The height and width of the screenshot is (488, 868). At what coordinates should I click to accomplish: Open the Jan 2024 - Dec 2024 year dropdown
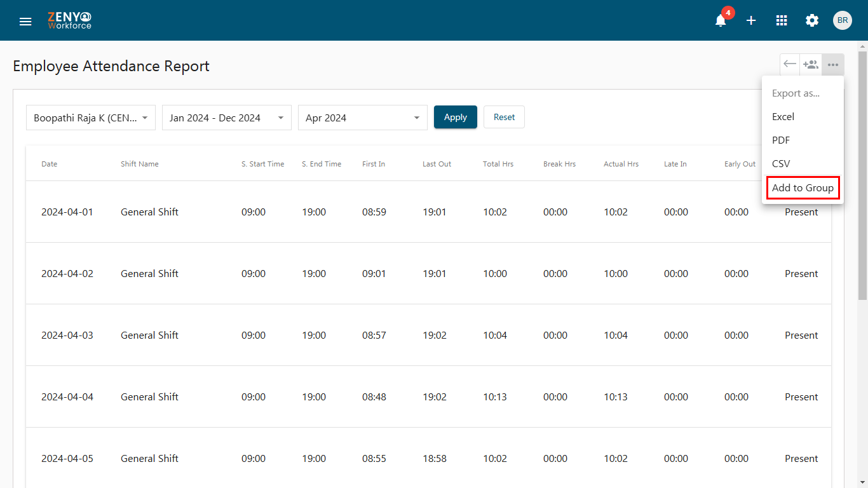click(227, 118)
